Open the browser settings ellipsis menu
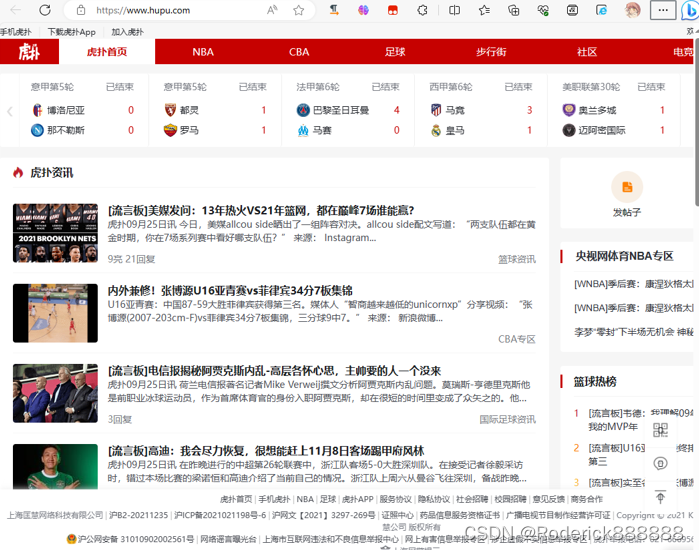The image size is (699, 550). pyautogui.click(x=663, y=10)
